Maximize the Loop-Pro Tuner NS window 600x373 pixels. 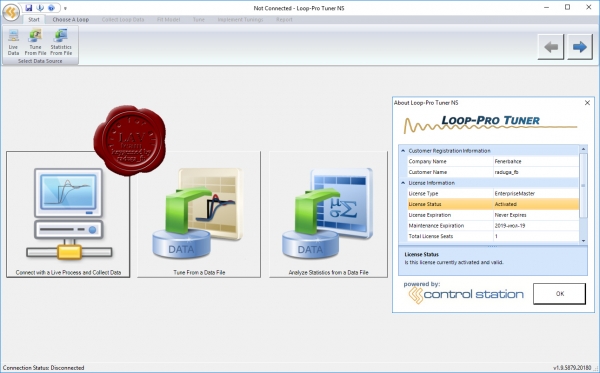click(x=567, y=8)
